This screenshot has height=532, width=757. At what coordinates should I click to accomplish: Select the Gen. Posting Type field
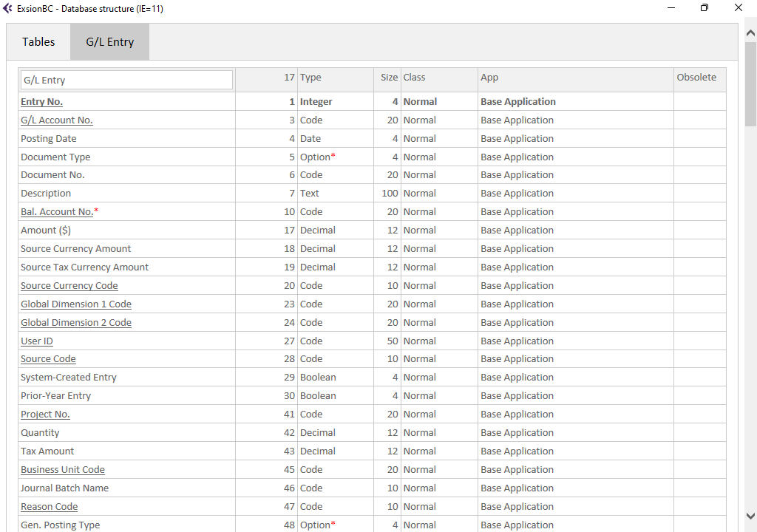click(x=61, y=525)
